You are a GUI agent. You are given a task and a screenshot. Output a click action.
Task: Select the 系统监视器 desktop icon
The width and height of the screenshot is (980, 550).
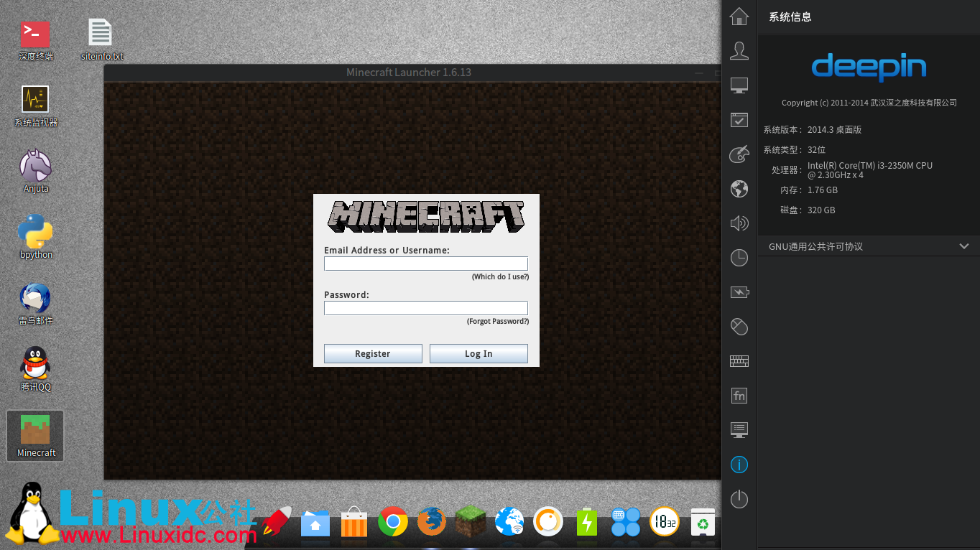[36, 106]
